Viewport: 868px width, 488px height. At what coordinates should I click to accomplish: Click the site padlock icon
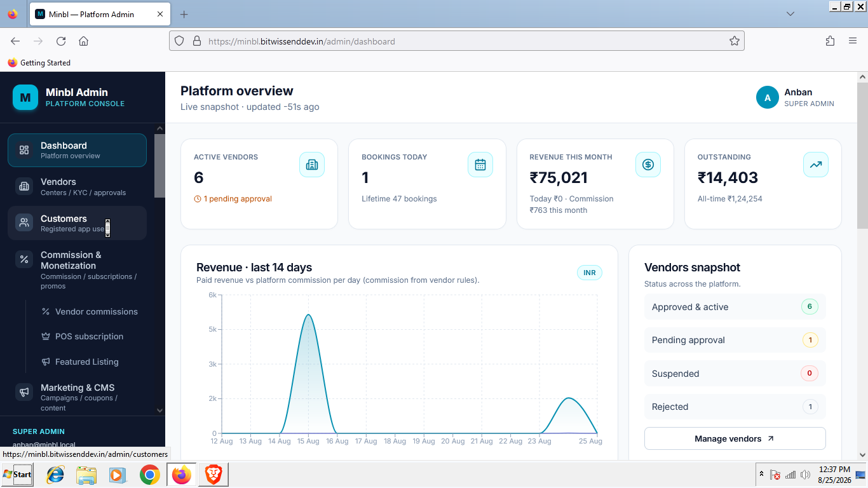pyautogui.click(x=196, y=41)
